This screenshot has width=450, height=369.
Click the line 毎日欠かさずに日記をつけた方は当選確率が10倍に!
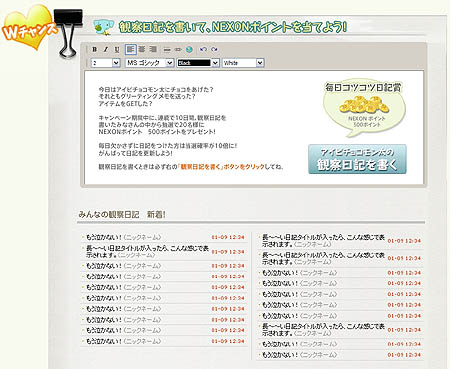[168, 146]
